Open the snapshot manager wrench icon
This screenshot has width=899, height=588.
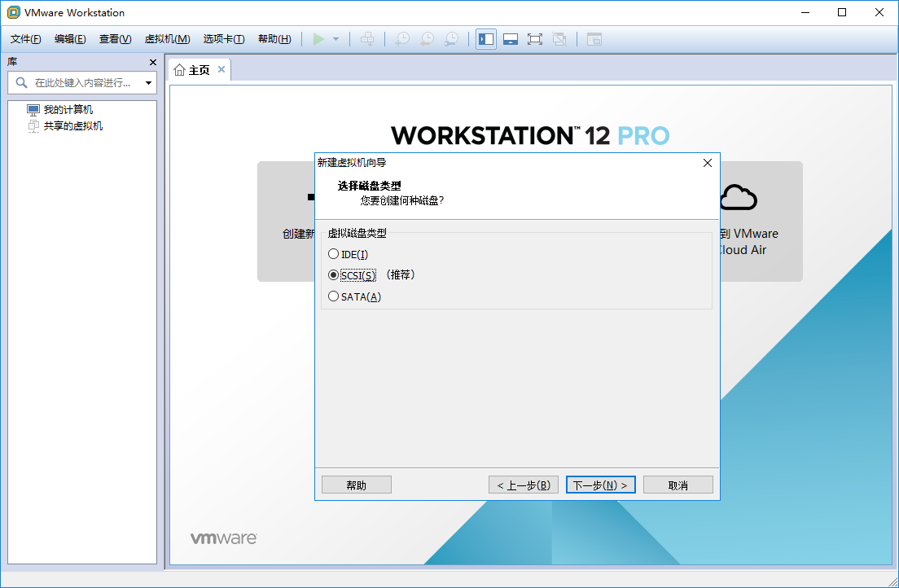point(452,39)
